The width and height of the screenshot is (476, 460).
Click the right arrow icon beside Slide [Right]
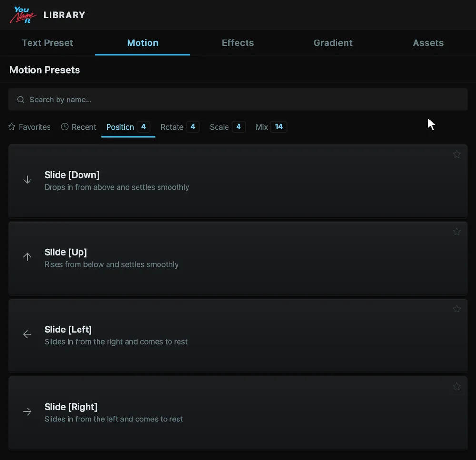pyautogui.click(x=27, y=411)
